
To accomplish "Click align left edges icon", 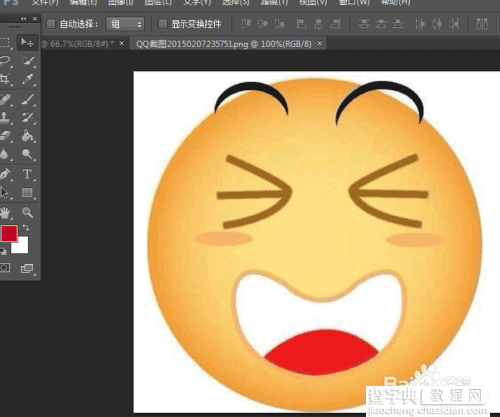I will 302,24.
